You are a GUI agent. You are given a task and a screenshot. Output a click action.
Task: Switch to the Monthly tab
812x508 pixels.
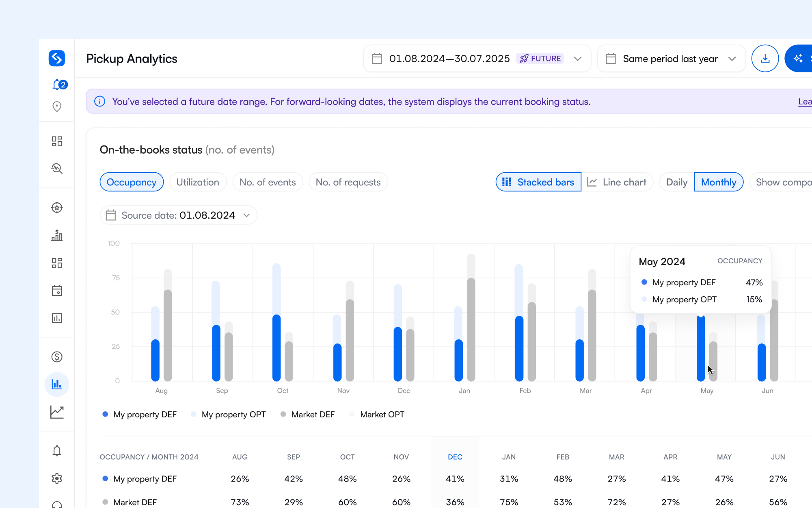coord(719,182)
